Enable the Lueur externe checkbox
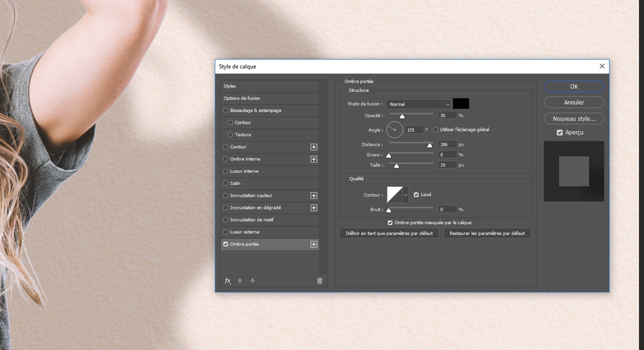 226,232
